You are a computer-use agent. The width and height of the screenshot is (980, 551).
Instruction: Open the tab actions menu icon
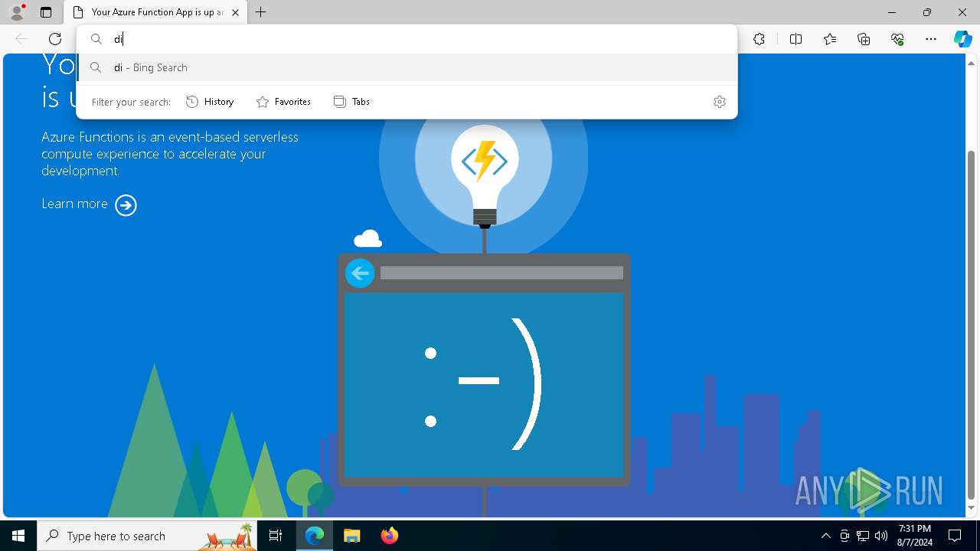click(46, 12)
